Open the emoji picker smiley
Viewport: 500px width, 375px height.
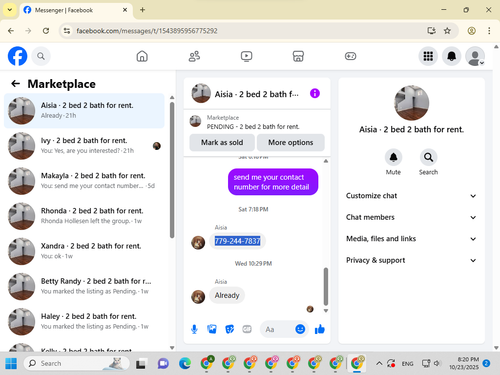[x=300, y=329]
